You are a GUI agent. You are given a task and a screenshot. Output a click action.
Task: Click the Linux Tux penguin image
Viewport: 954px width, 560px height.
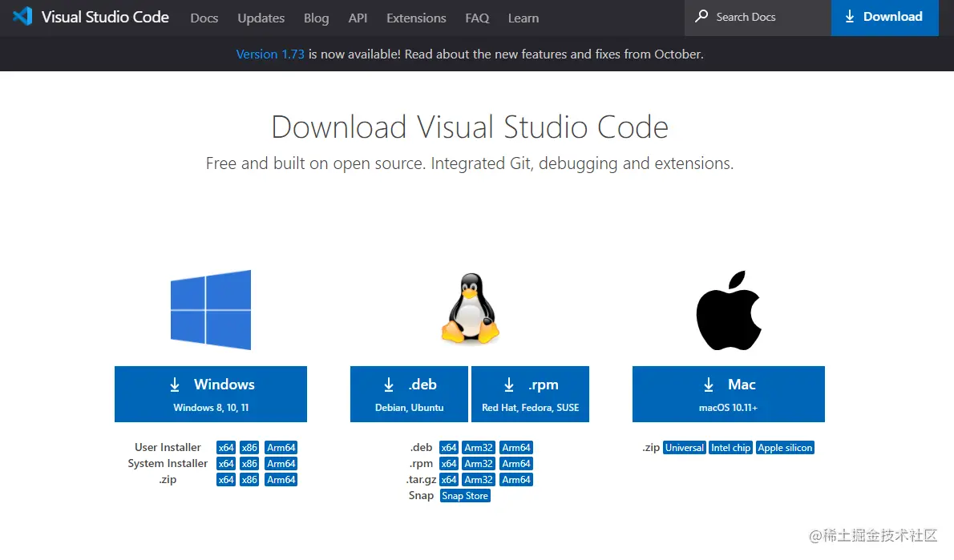pyautogui.click(x=470, y=309)
